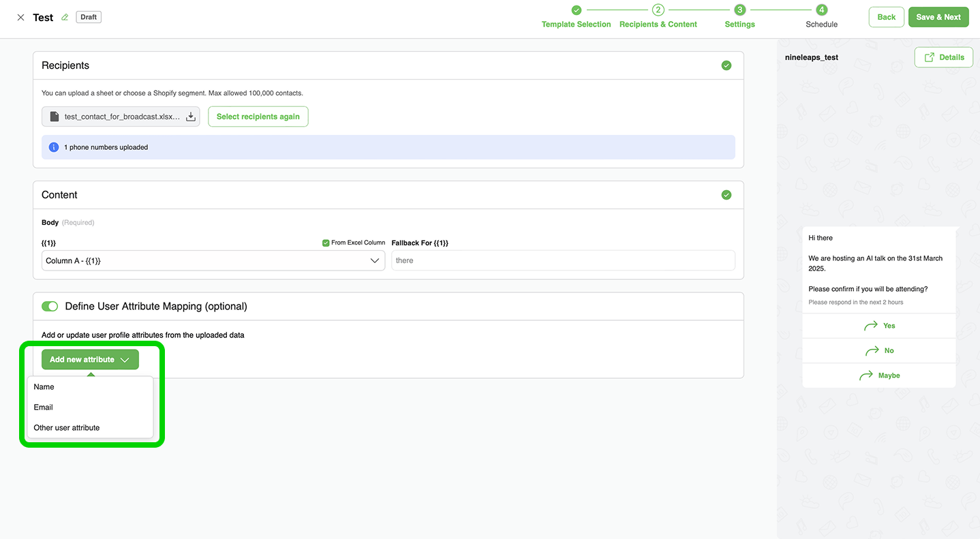Image resolution: width=980 pixels, height=539 pixels.
Task: Click the Schedule step 4 circle
Action: (822, 10)
